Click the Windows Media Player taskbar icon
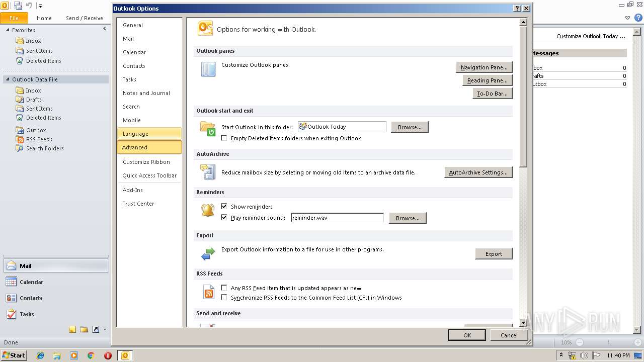644x362 pixels. click(74, 355)
